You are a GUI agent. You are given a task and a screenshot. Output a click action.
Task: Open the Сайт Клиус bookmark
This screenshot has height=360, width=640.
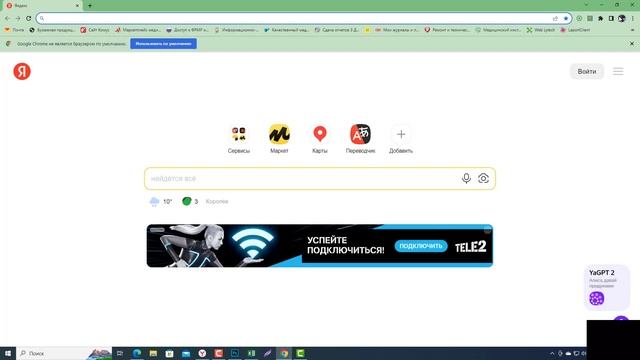point(95,30)
